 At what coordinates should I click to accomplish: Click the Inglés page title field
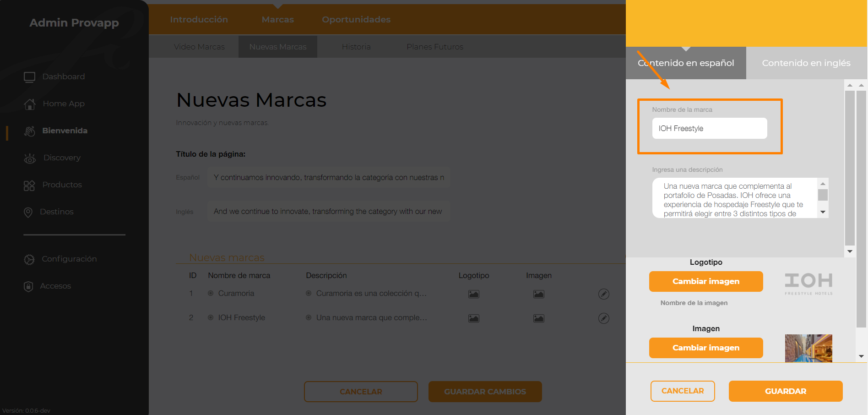329,211
